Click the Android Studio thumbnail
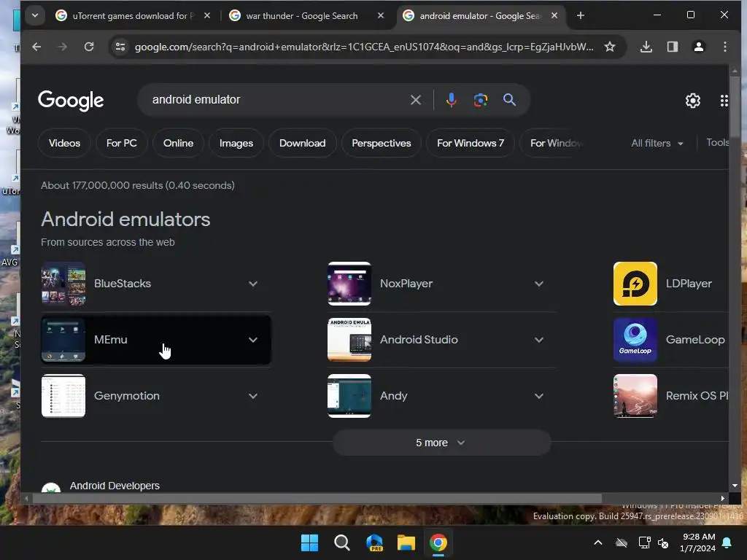The height and width of the screenshot is (560, 747). [349, 340]
